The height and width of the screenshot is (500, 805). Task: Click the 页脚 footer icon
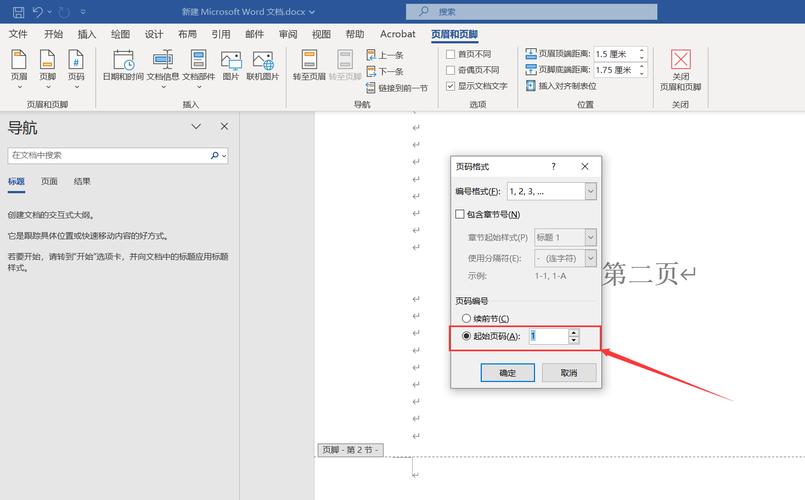coord(47,60)
